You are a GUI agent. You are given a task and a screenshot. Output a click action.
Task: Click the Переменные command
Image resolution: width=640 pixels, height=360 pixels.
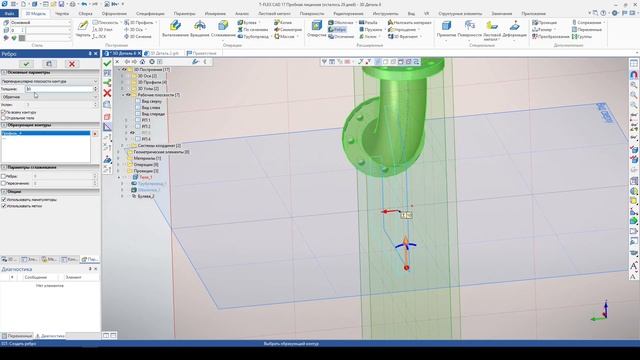click(587, 30)
